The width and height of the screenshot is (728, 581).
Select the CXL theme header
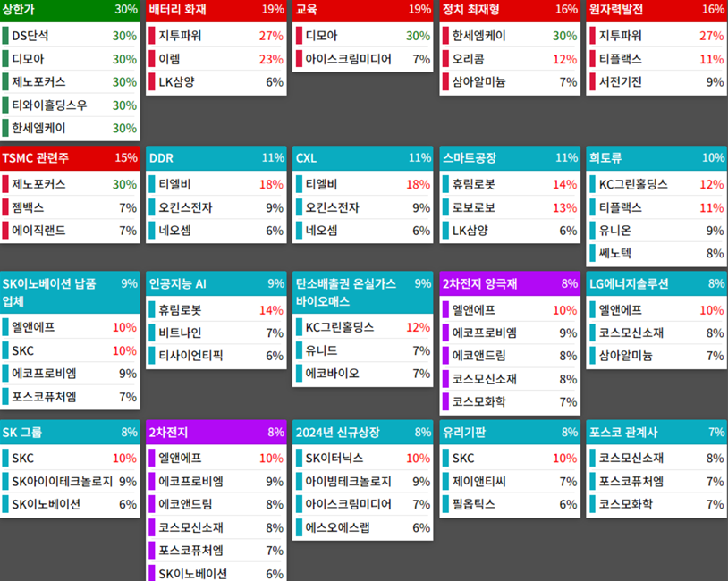click(363, 158)
